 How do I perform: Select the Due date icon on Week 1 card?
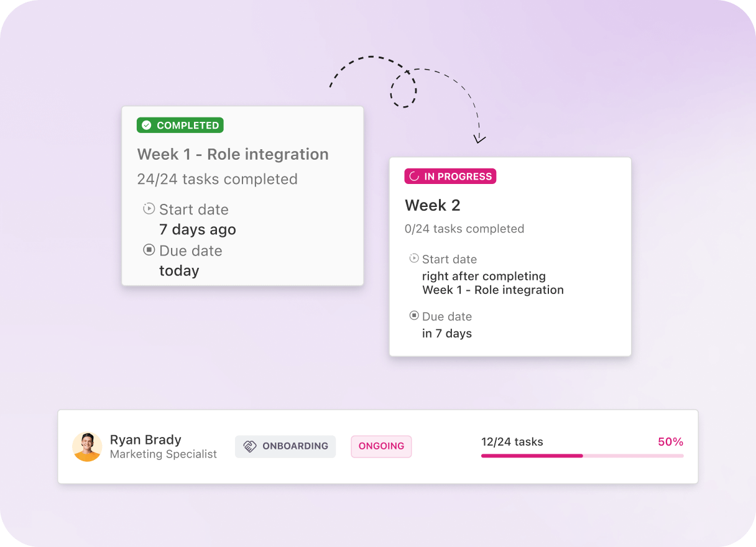click(149, 249)
